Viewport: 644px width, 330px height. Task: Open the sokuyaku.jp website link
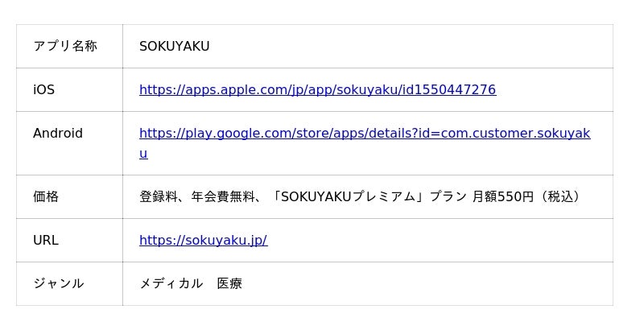(x=203, y=241)
